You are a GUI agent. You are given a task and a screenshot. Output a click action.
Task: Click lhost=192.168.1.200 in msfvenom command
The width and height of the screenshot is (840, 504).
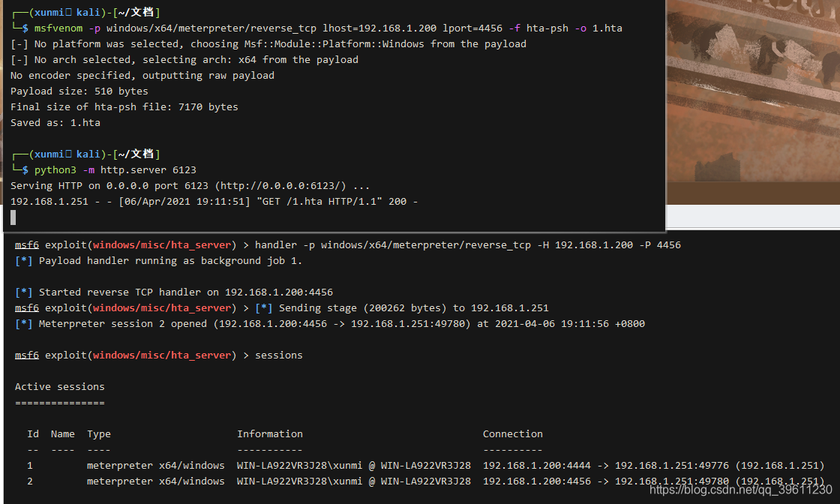click(379, 28)
